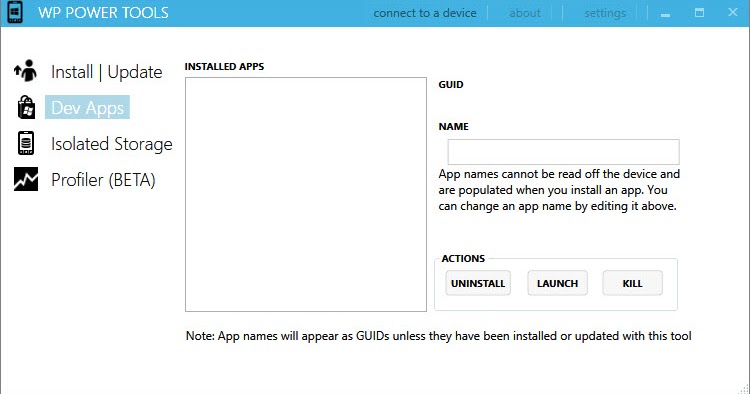
Task: Maximize the WP Power Tools window
Action: pos(699,13)
